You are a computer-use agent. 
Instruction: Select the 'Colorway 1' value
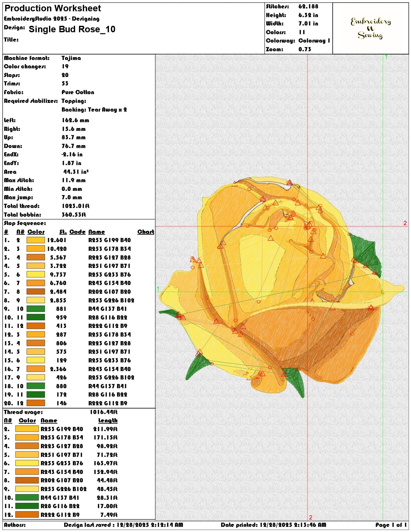click(x=314, y=41)
